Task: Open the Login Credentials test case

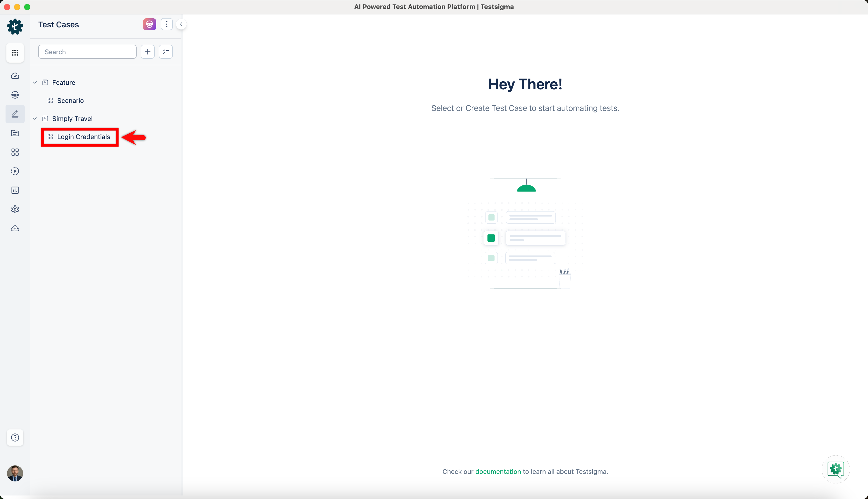Action: (x=84, y=137)
